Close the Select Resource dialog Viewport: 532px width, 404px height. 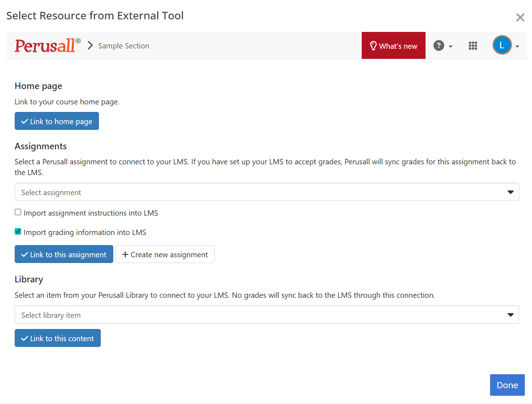(x=520, y=17)
